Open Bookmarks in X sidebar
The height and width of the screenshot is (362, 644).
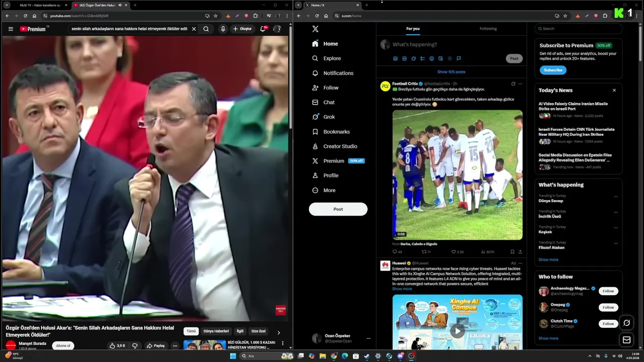[331, 132]
